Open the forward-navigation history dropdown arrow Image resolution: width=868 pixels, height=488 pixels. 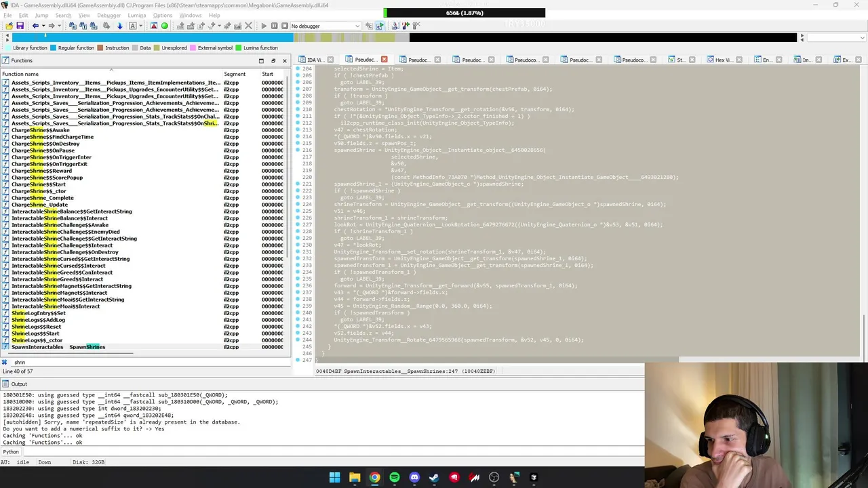click(x=59, y=26)
